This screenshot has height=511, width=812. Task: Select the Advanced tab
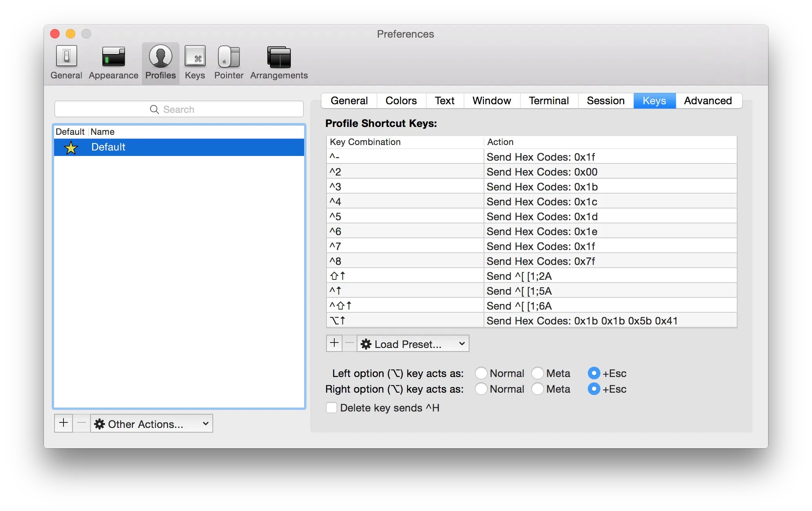tap(707, 100)
